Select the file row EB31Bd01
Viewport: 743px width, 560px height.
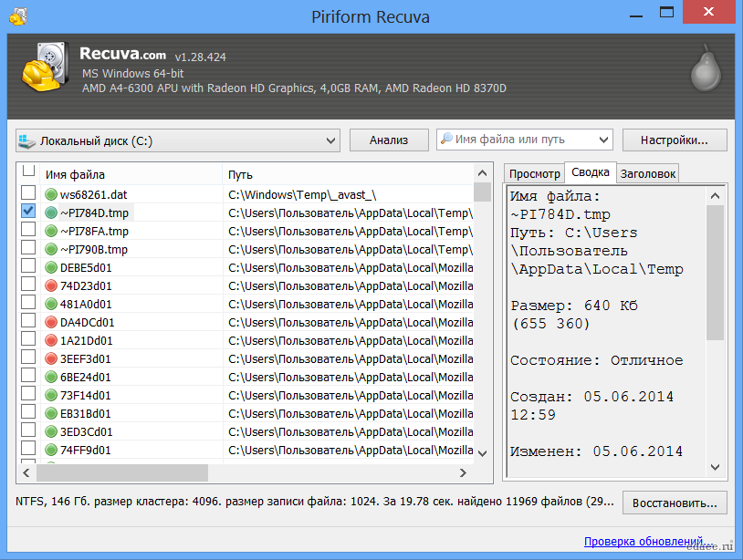[x=246, y=413]
